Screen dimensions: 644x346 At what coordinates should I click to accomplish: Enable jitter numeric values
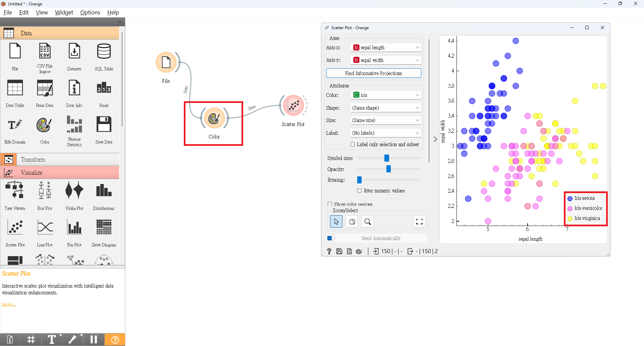click(359, 190)
